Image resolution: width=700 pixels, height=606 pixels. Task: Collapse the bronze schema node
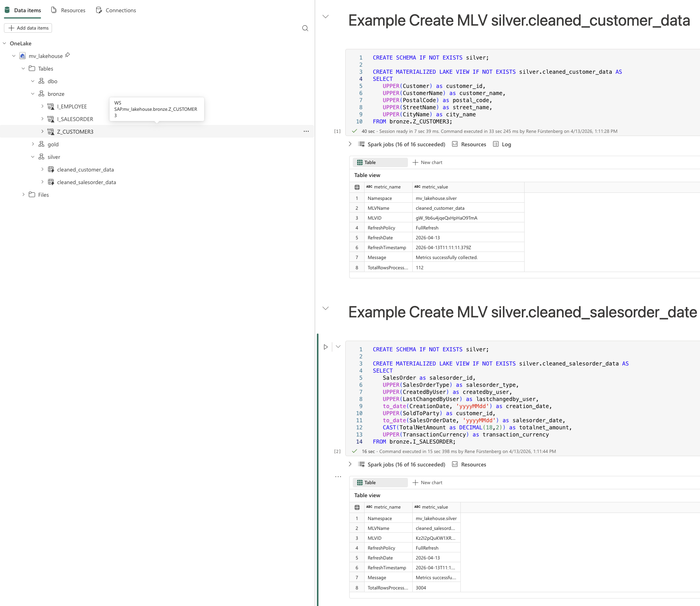pos(33,94)
